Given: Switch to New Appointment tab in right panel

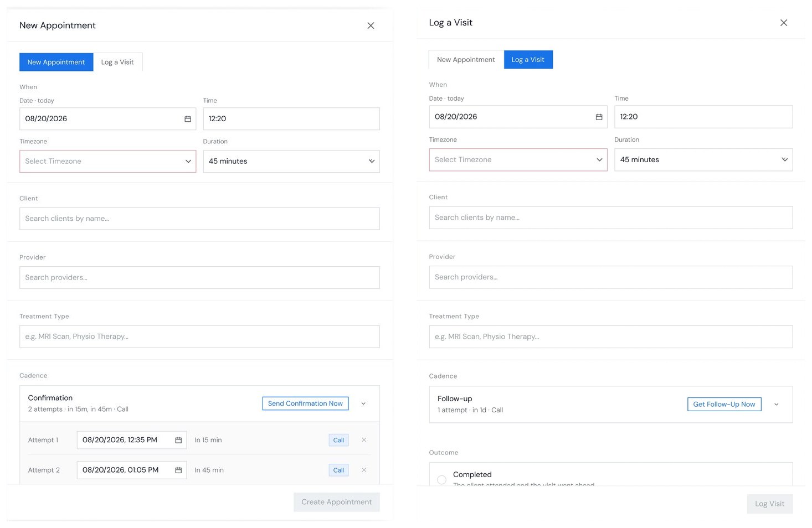Looking at the screenshot, I should point(466,60).
